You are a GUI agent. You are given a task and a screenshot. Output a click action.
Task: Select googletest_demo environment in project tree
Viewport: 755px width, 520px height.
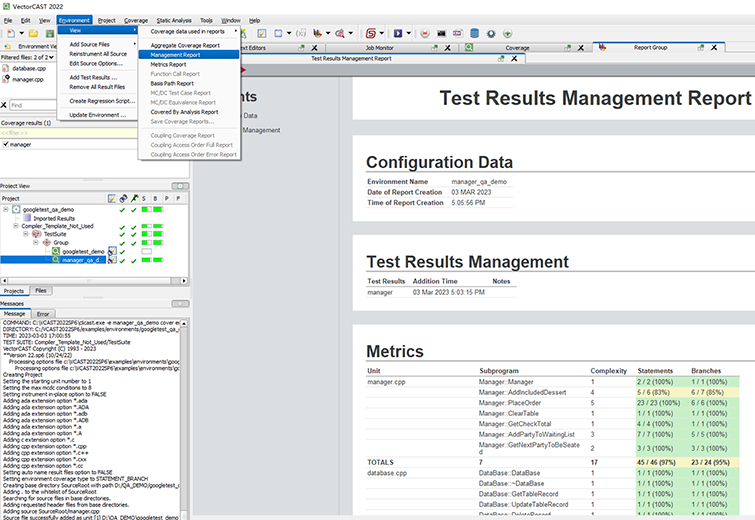coord(83,251)
